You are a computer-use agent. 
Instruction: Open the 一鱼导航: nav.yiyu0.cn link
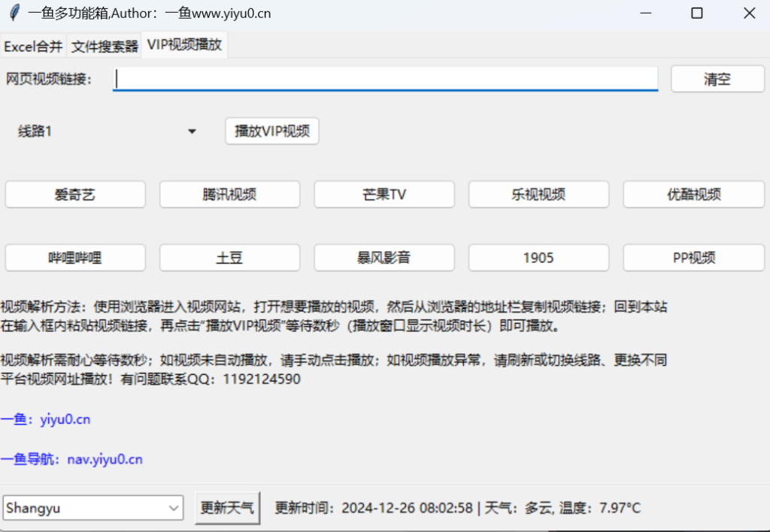71,459
